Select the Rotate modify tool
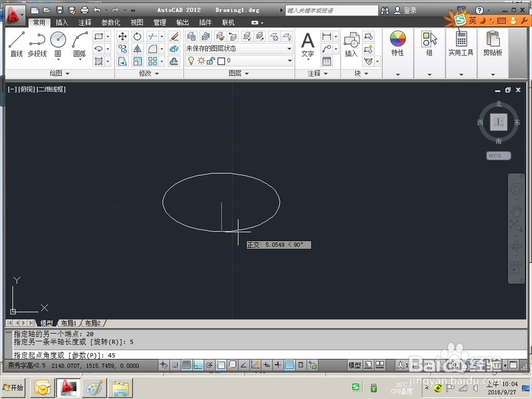The image size is (532, 399). 137,36
